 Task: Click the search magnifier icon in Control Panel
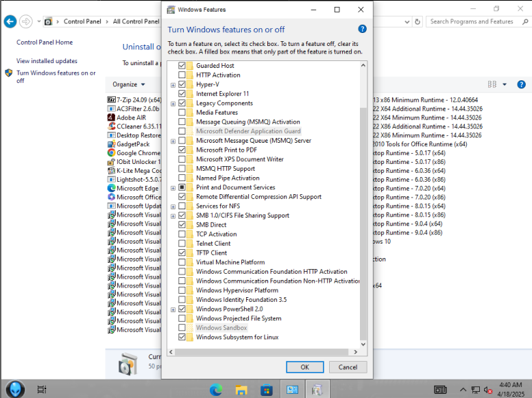click(525, 22)
